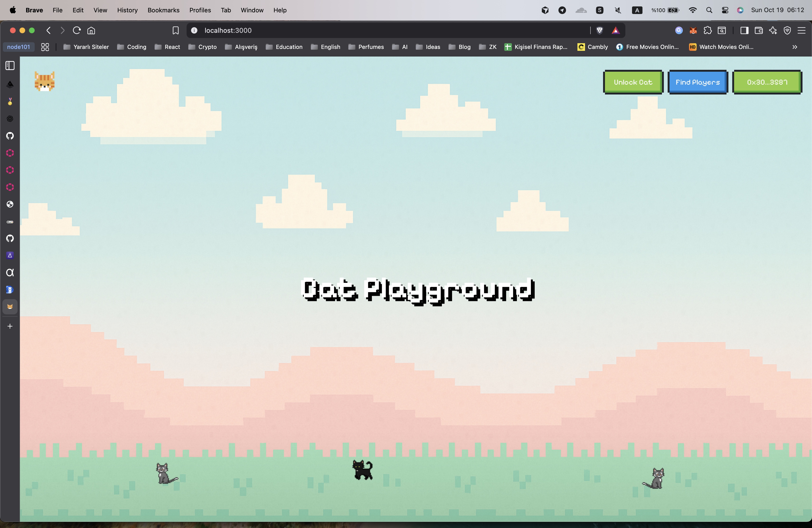Click the bookmark this page icon
The image size is (812, 528).
pyautogui.click(x=175, y=30)
